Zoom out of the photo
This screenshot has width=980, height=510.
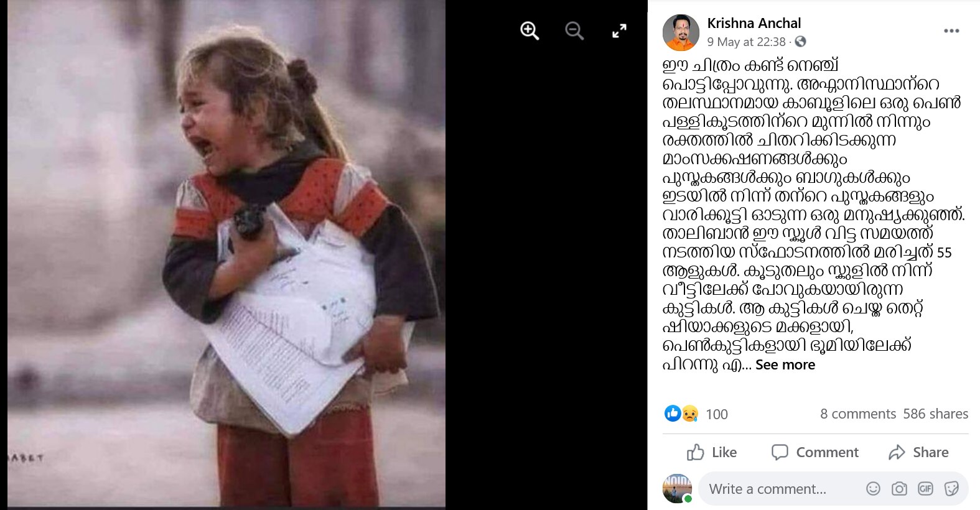(x=574, y=30)
